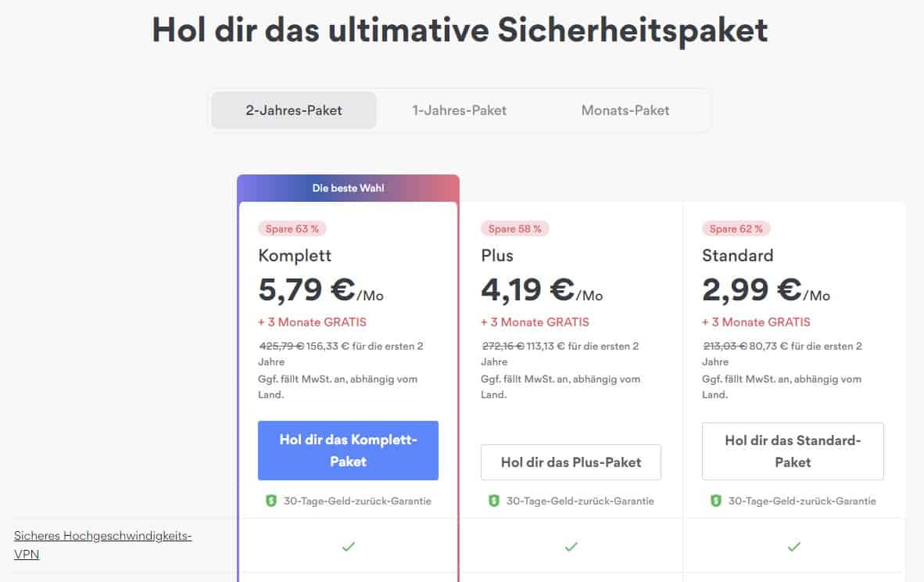Click the Plus plan 4,19 € price

tap(528, 290)
